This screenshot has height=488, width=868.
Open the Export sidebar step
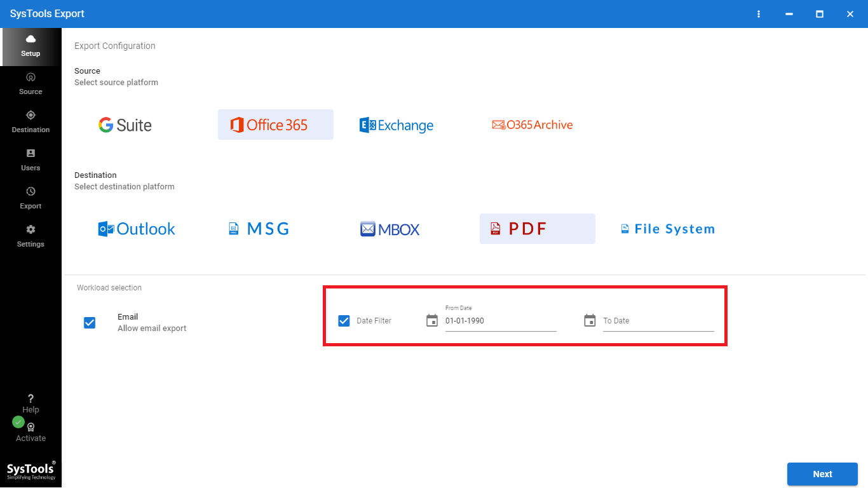31,198
